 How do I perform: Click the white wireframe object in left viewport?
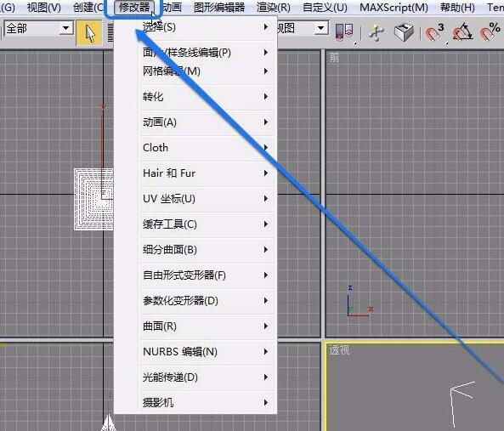(x=93, y=199)
